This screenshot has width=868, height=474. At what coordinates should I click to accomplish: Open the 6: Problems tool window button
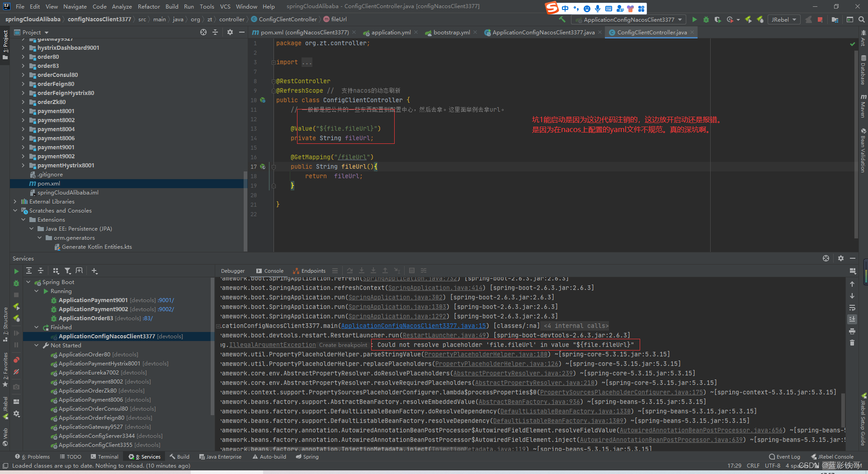click(x=32, y=457)
